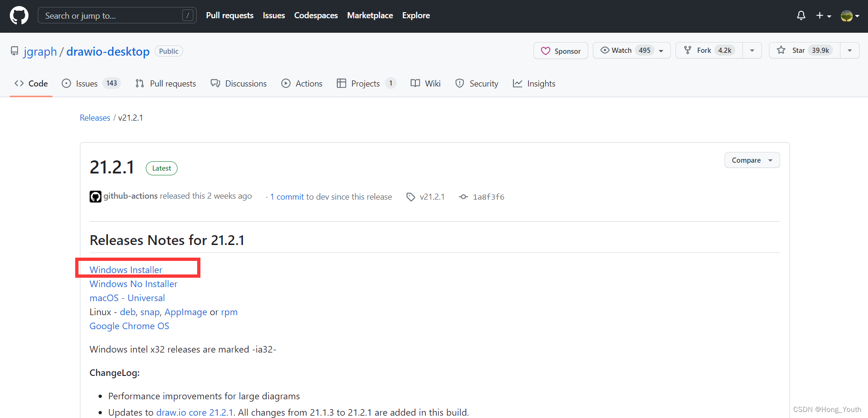Open the user avatar menu
The width and height of the screenshot is (868, 418).
[850, 16]
